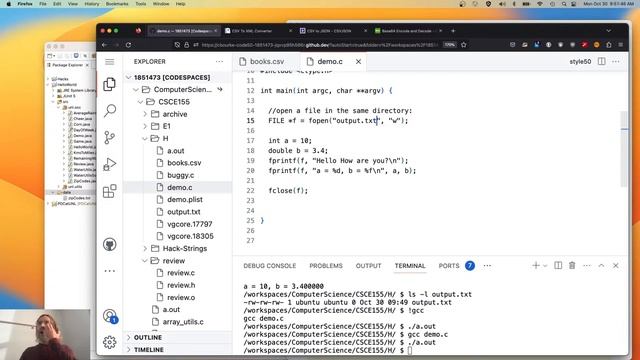Open the Source Control view
The width and height of the screenshot is (640, 360).
point(109,138)
